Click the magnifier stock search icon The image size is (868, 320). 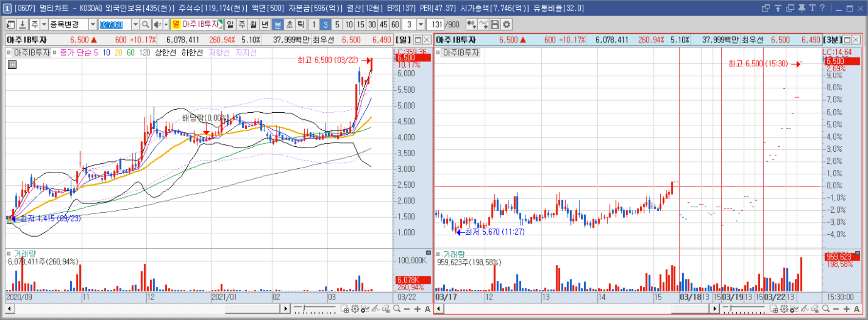coord(145,24)
